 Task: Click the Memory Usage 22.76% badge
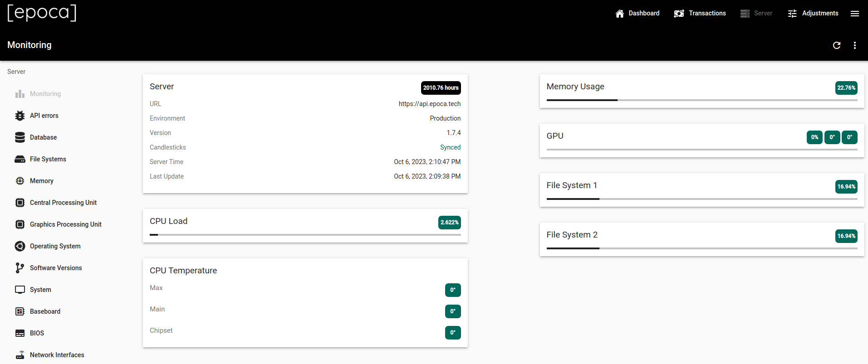846,87
